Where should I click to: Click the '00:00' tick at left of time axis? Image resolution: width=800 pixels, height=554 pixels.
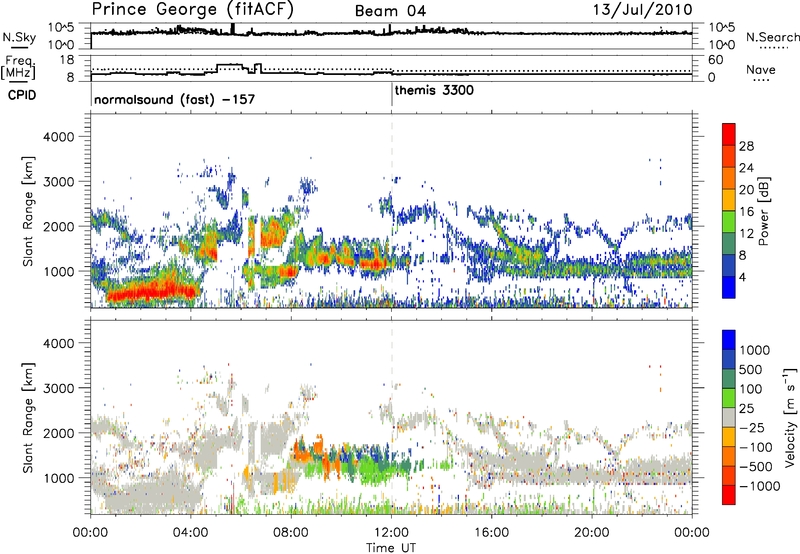tap(90, 533)
